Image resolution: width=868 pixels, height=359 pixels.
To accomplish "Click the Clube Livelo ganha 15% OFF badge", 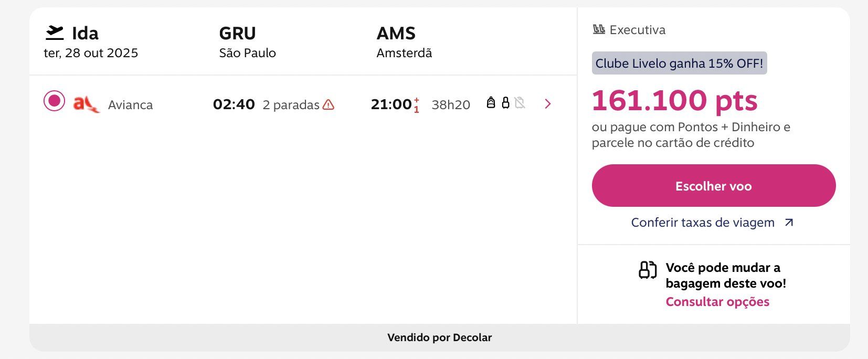I will click(x=679, y=63).
